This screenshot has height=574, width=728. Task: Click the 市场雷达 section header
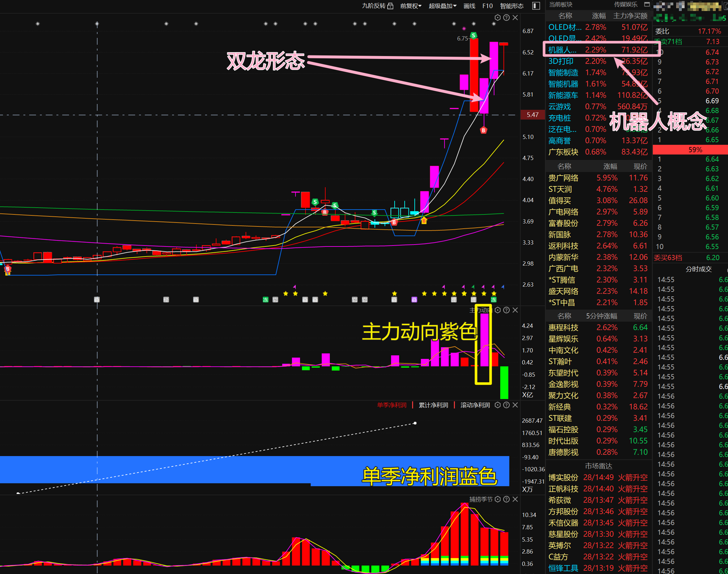click(x=599, y=466)
